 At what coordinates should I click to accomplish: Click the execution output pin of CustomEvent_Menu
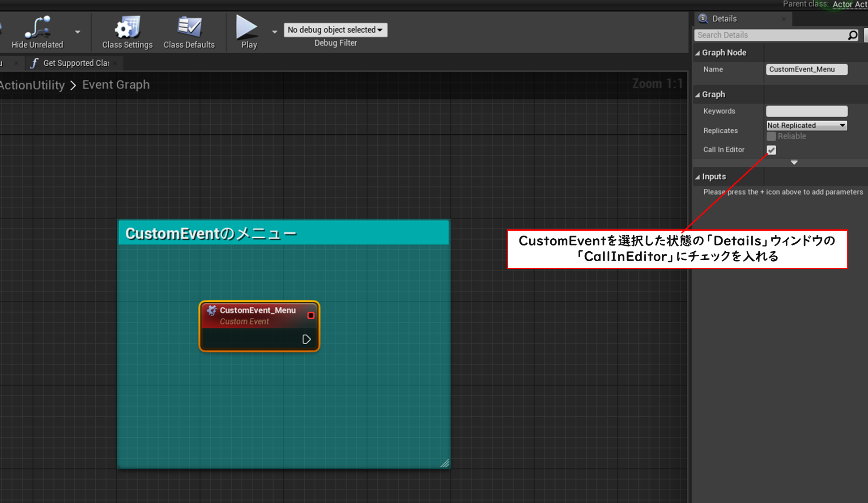tap(306, 339)
